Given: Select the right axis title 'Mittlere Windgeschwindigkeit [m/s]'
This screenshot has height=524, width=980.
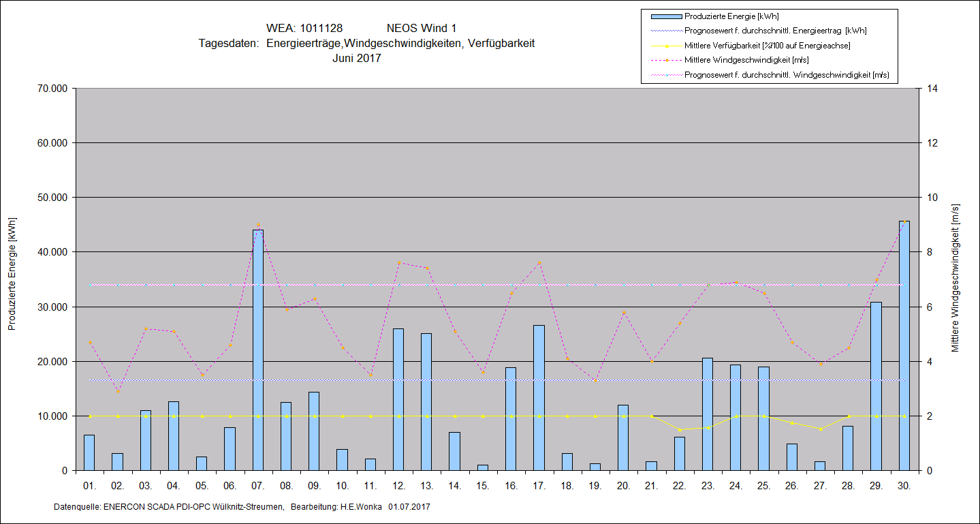Looking at the screenshot, I should click(955, 278).
